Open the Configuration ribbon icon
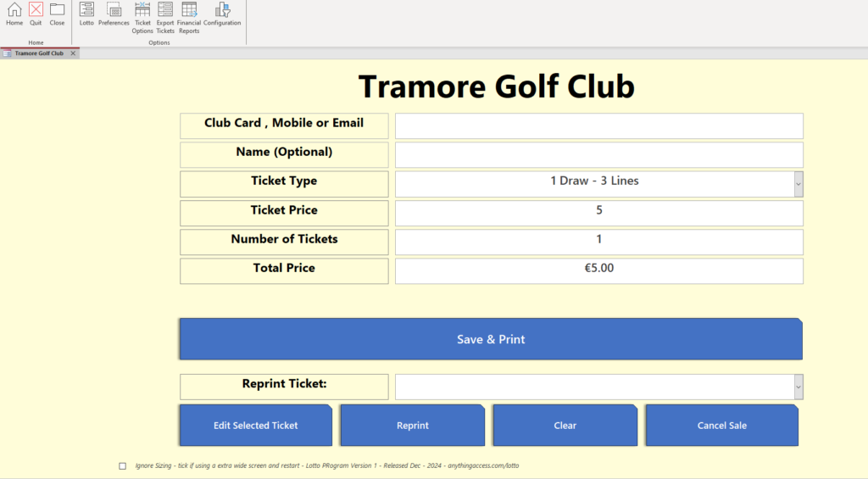This screenshot has width=868, height=479. [x=222, y=14]
